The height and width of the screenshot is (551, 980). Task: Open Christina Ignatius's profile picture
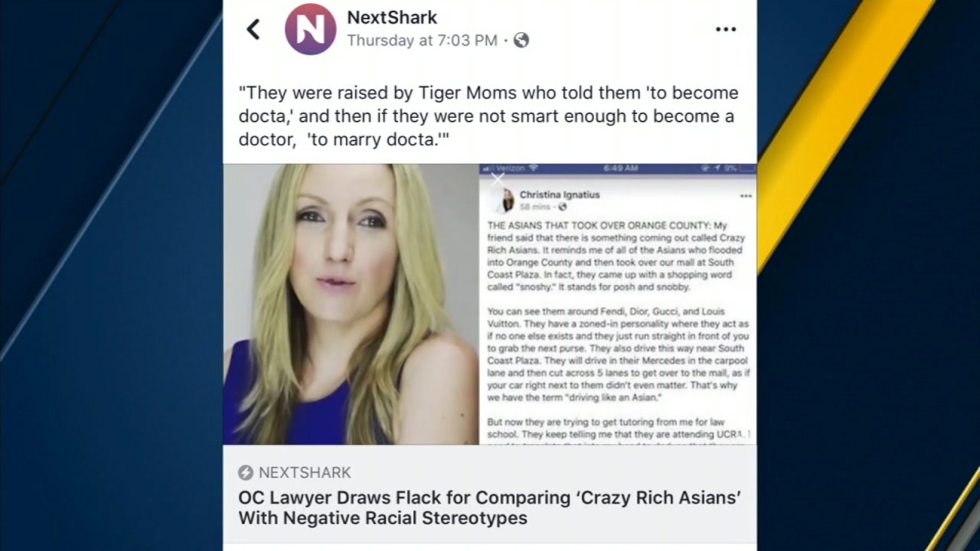[507, 199]
